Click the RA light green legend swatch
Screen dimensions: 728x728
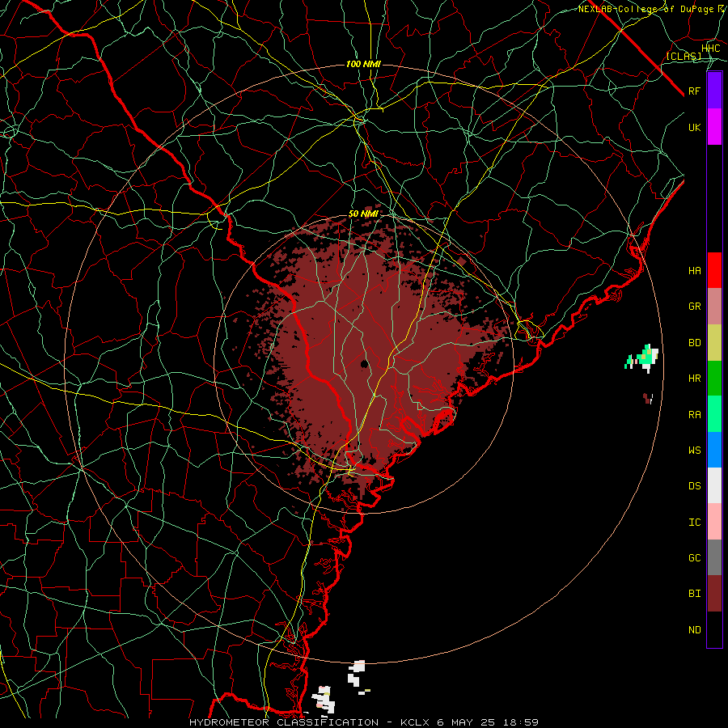[x=714, y=414]
